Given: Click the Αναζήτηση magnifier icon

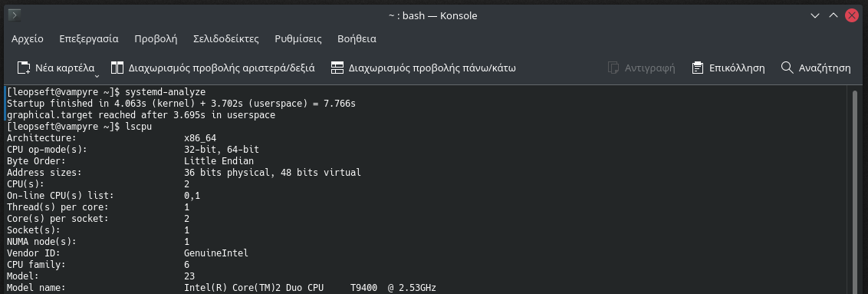Looking at the screenshot, I should 787,68.
